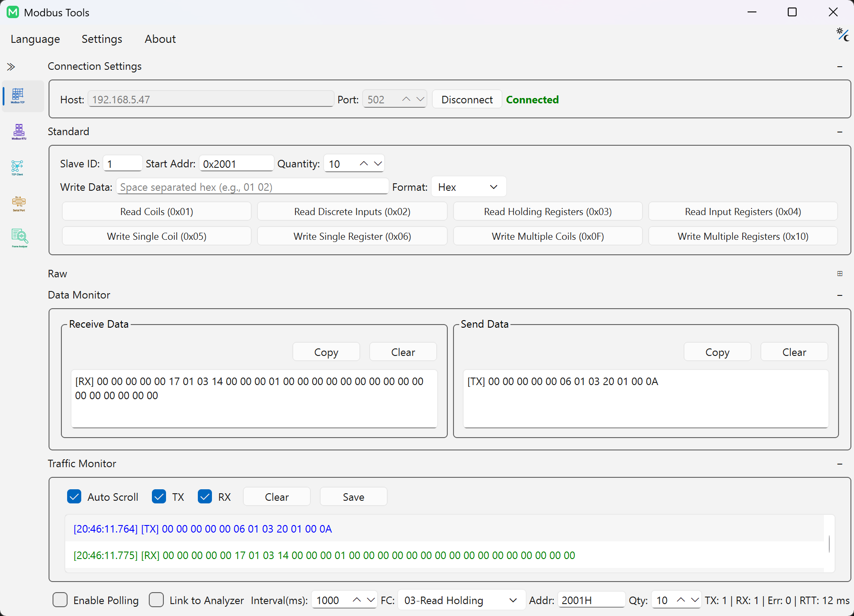Click the polling Addr field showing 2001H

tap(591, 600)
